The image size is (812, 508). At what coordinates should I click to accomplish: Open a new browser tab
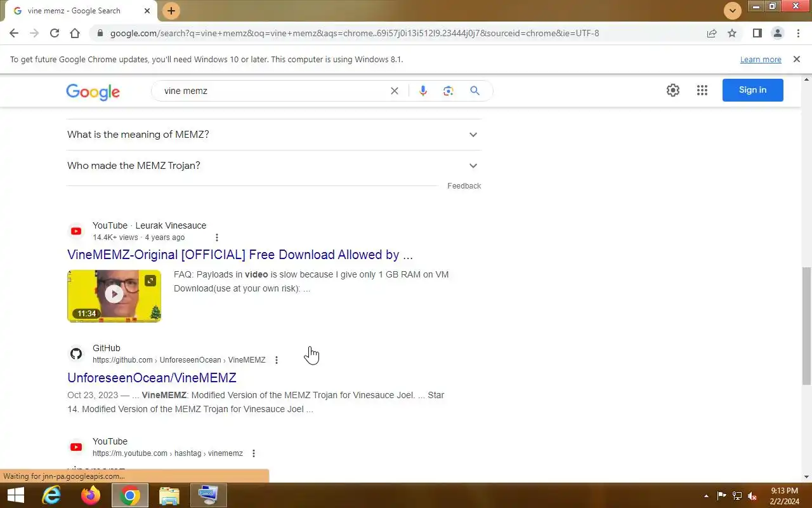pos(171,11)
